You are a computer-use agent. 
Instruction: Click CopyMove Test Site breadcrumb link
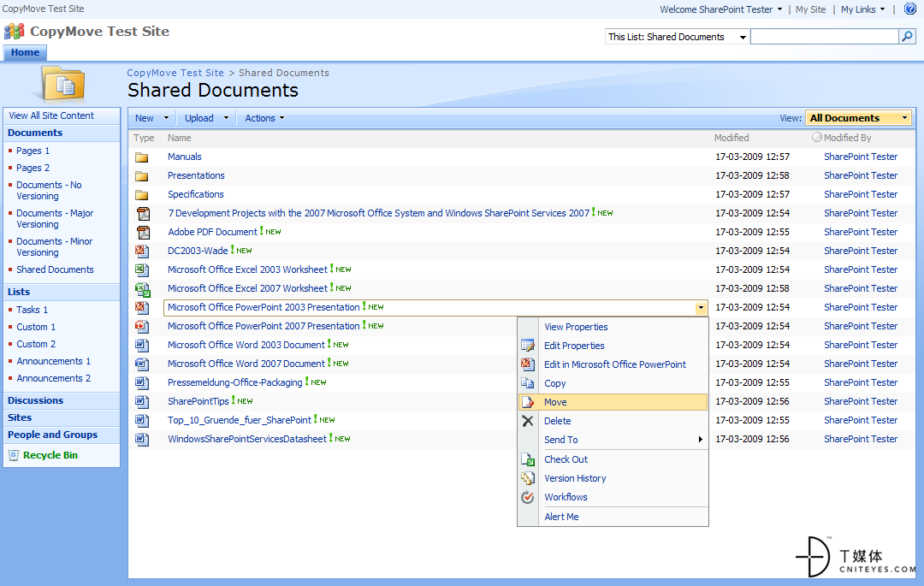pos(175,73)
